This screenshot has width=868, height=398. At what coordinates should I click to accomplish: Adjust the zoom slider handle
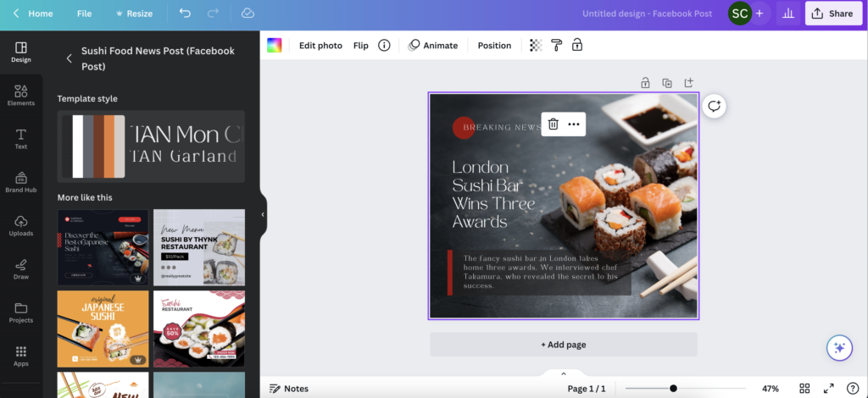[x=673, y=389]
